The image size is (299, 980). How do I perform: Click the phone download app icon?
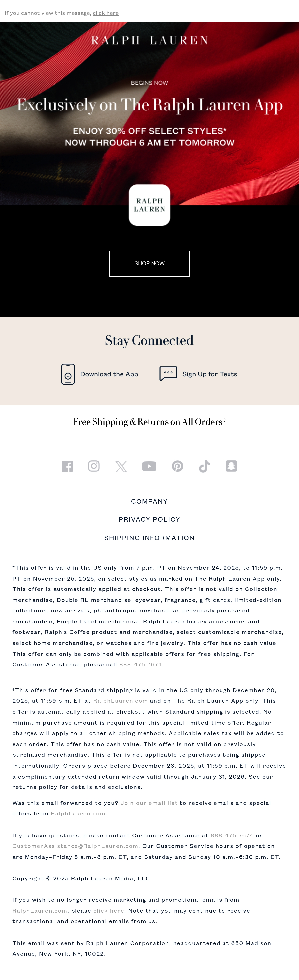point(68,374)
